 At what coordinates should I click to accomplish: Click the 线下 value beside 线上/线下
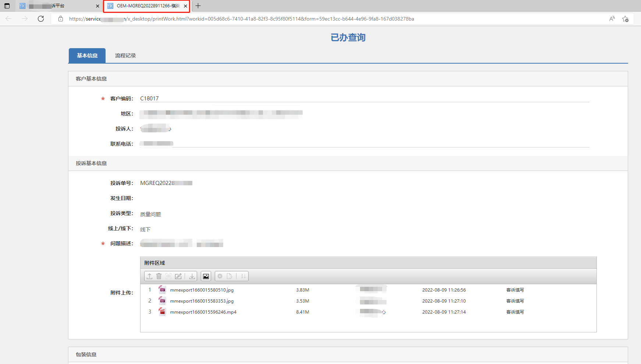(145, 229)
